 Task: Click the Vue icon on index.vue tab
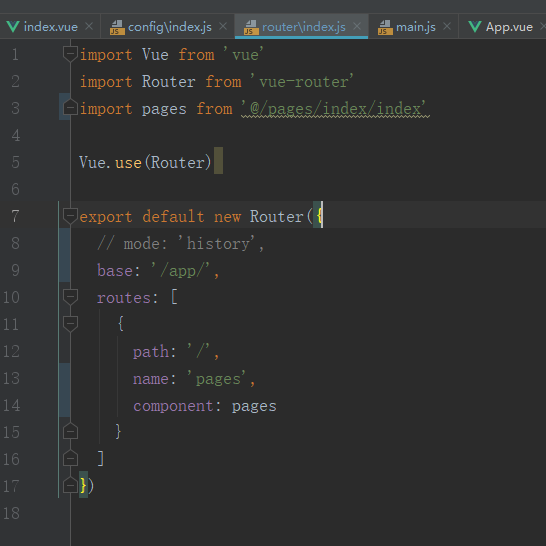click(13, 27)
